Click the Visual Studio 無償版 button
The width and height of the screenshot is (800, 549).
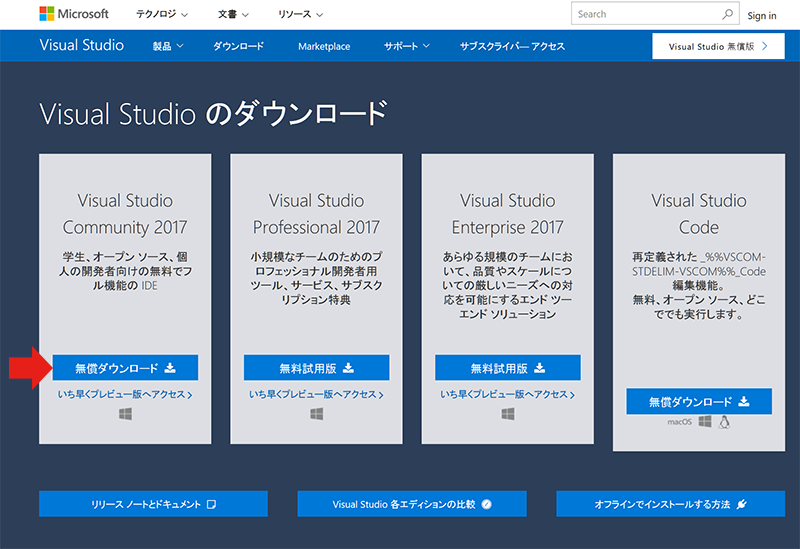tap(718, 46)
